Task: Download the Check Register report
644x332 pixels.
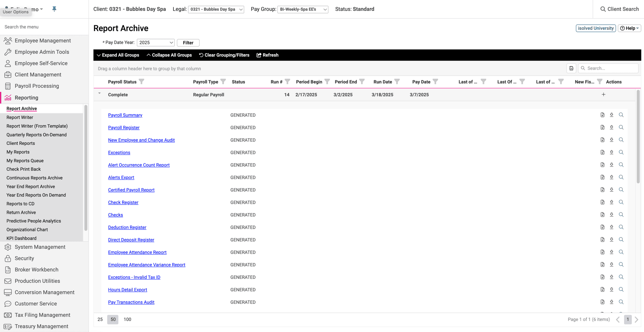Action: point(611,202)
